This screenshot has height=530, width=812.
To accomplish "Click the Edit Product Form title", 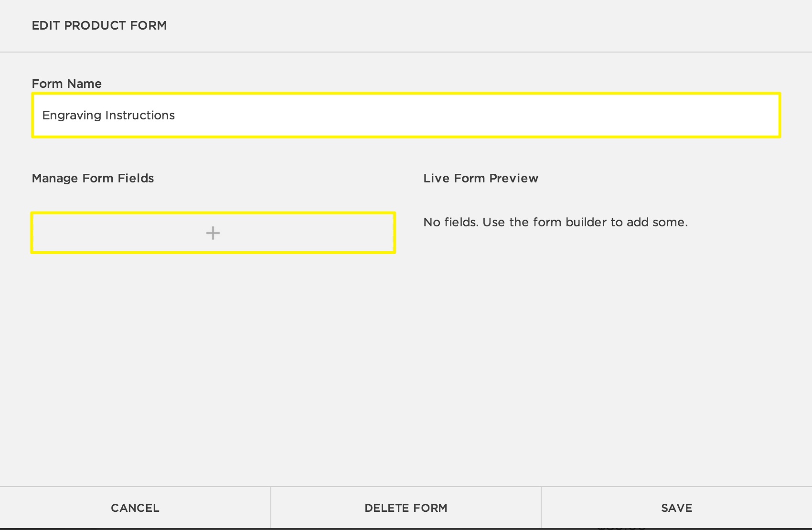I will pos(99,25).
